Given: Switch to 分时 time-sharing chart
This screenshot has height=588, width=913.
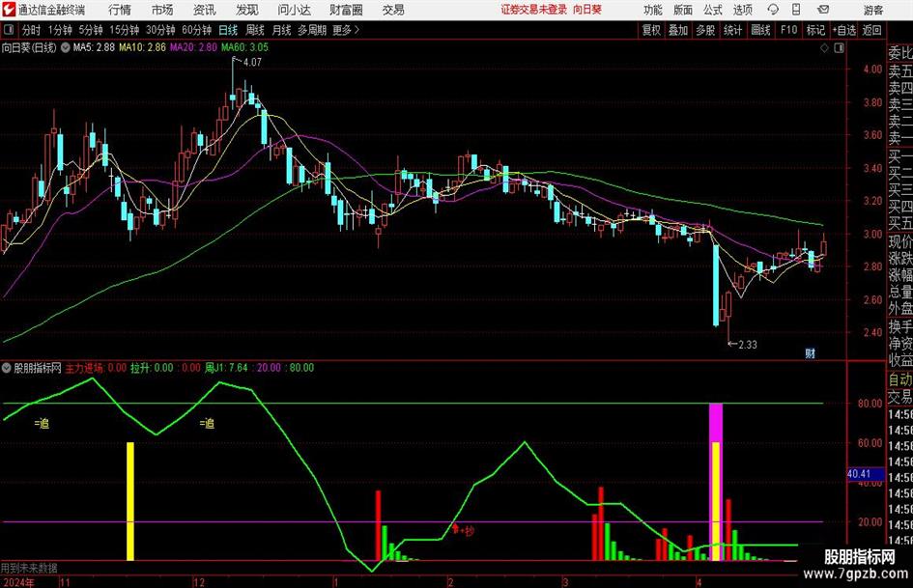Looking at the screenshot, I should 32,30.
